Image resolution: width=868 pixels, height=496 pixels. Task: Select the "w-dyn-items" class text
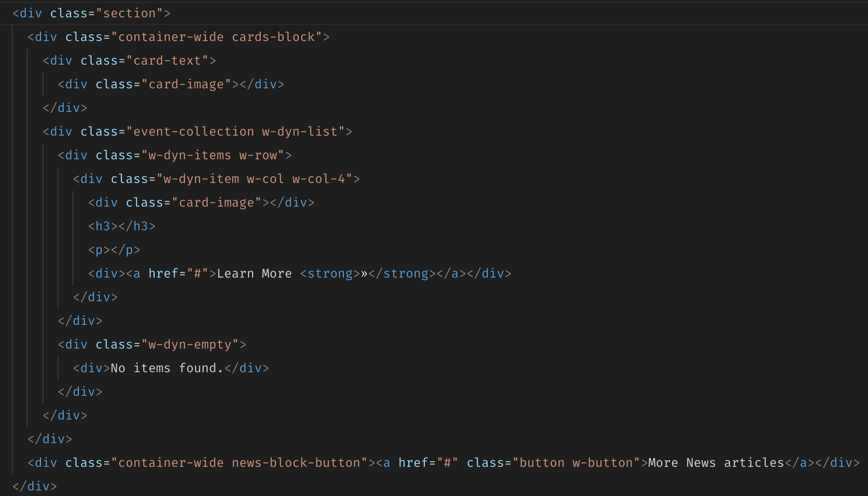point(189,155)
